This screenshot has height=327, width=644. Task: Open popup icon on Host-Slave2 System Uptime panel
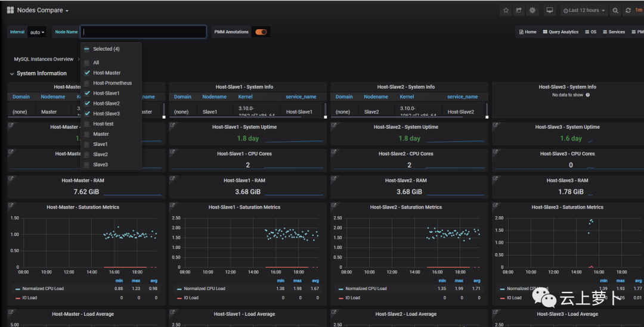334,125
